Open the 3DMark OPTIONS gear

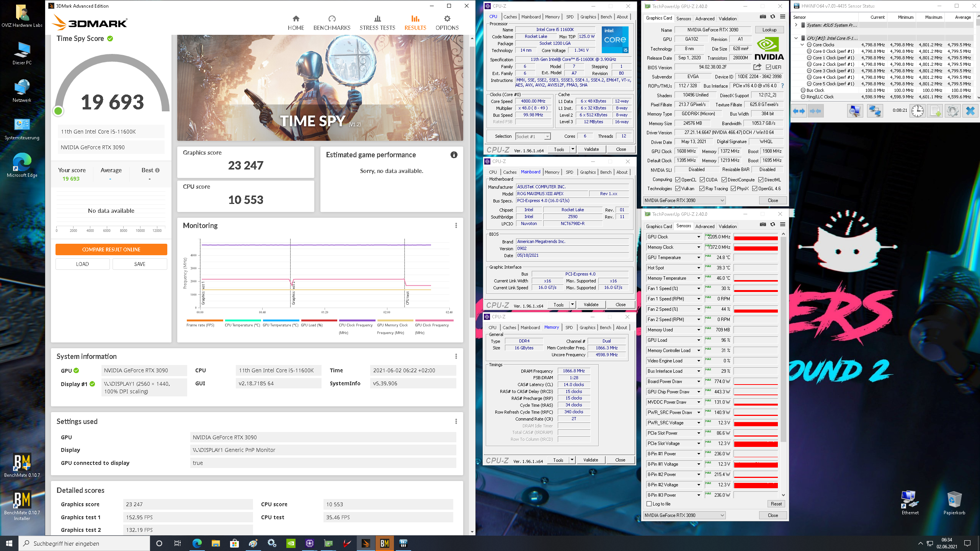point(447,23)
